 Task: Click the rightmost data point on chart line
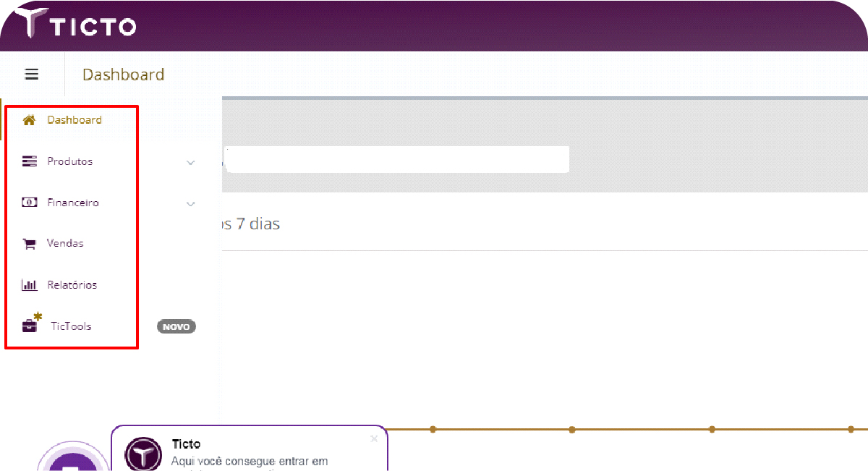pyautogui.click(x=851, y=430)
